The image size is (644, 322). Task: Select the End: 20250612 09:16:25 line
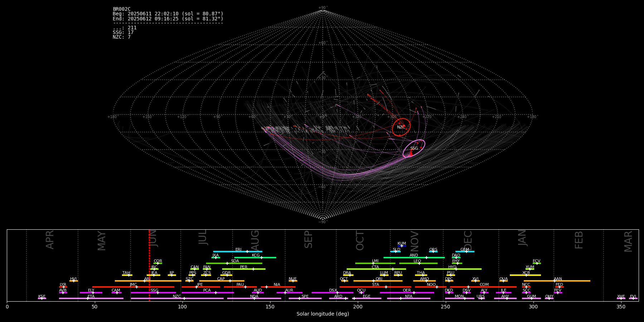coord(168,19)
